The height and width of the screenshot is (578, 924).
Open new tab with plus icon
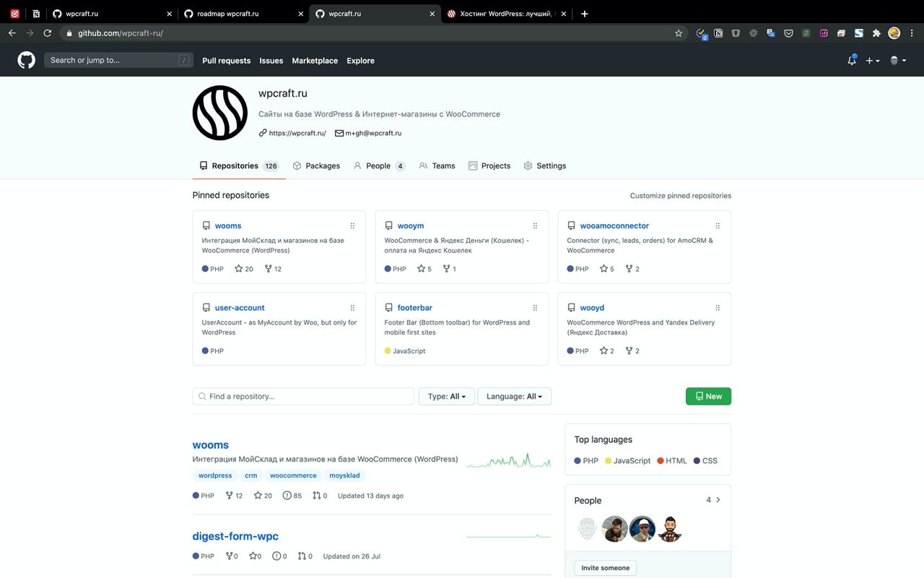pos(585,13)
